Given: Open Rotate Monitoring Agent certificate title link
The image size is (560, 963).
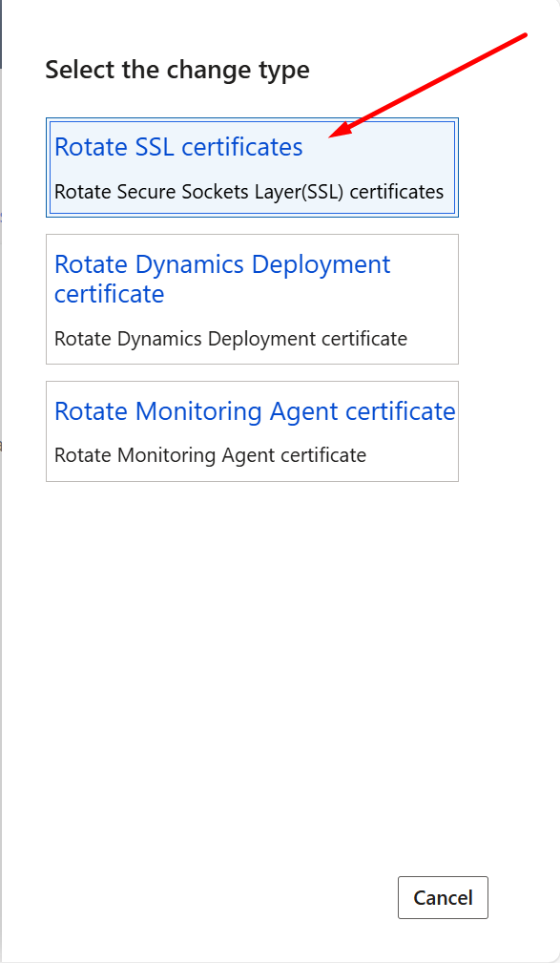Looking at the screenshot, I should 255,410.
